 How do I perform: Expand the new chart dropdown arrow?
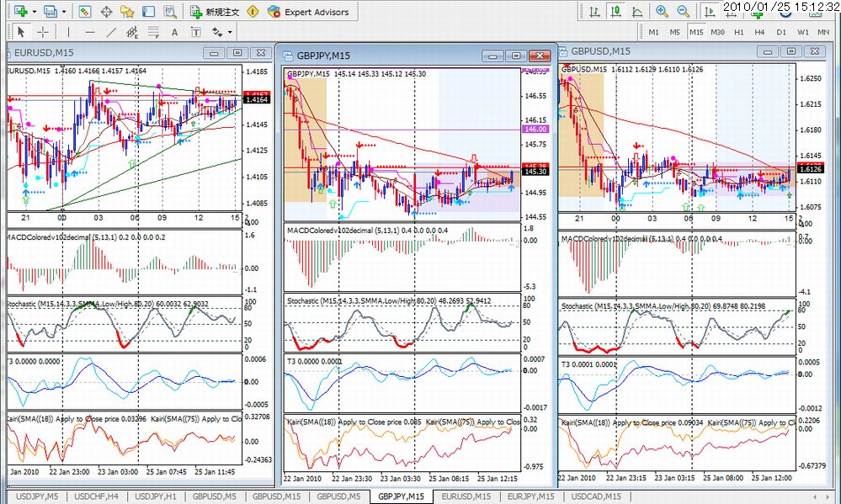pos(35,11)
